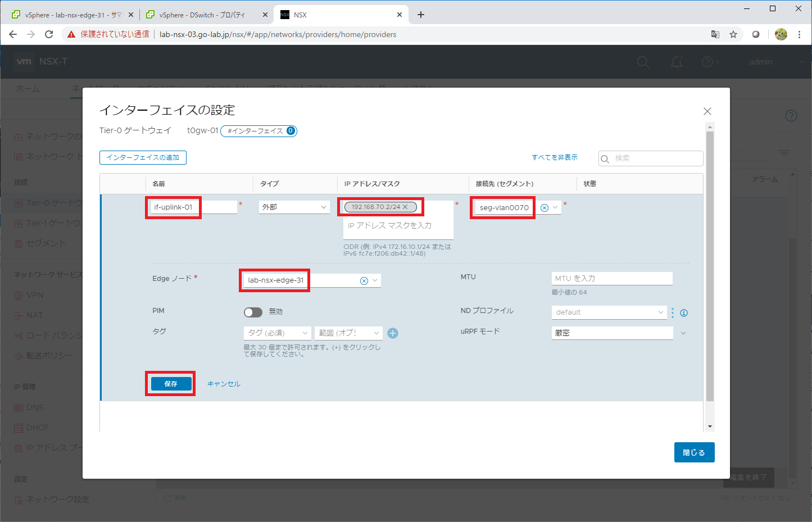Close the NSX browser tab
This screenshot has height=522, width=812.
coord(400,15)
